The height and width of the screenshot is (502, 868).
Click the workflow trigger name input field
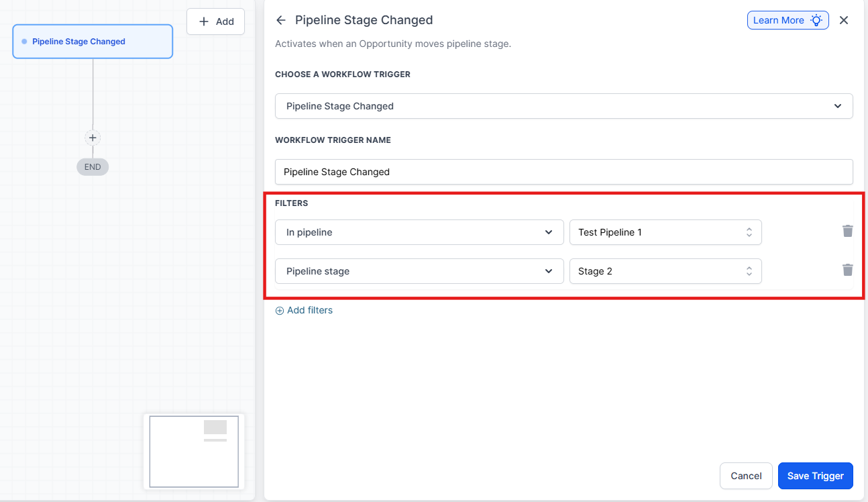(563, 172)
